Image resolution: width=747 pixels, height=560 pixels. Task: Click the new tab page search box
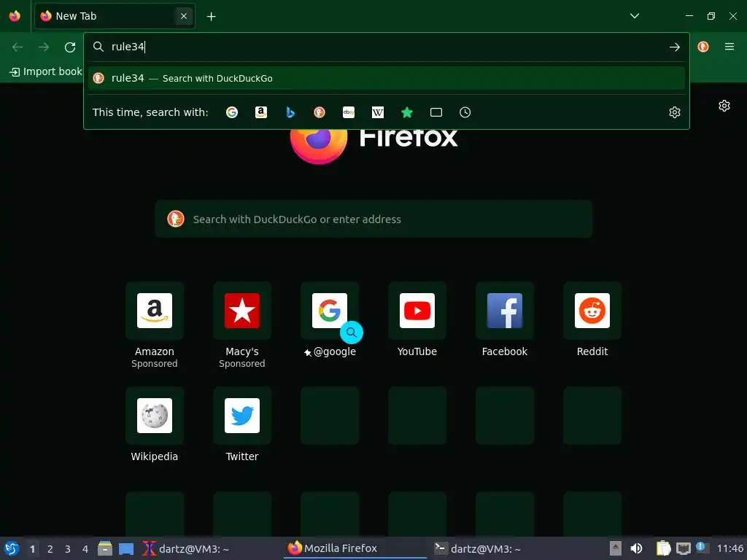373,219
